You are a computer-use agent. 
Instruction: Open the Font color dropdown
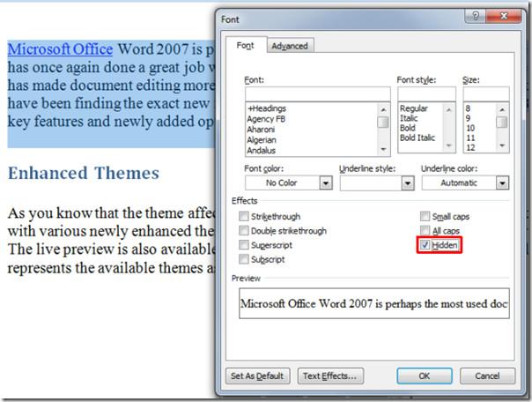326,183
